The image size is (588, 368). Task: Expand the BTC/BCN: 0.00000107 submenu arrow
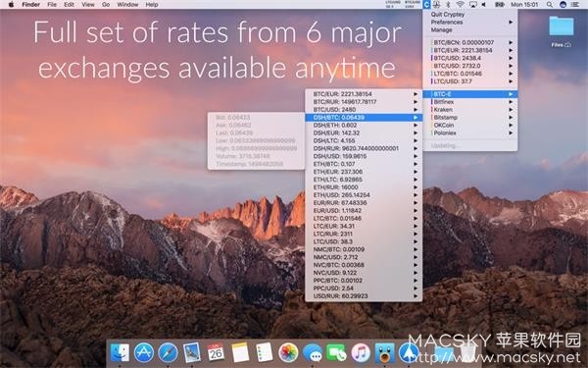511,42
